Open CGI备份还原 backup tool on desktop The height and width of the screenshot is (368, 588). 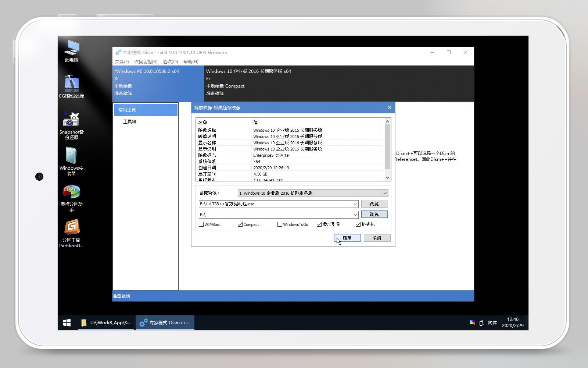(71, 84)
